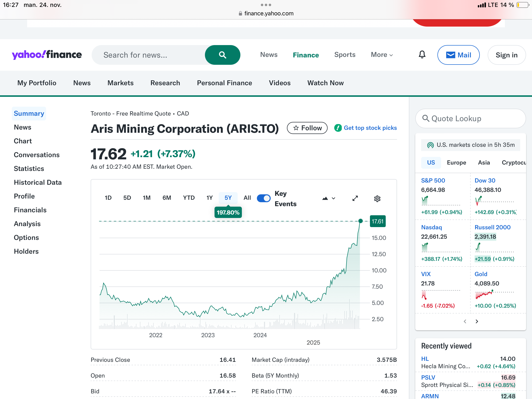
Task: Open the chart type dropdown
Action: coord(329,198)
